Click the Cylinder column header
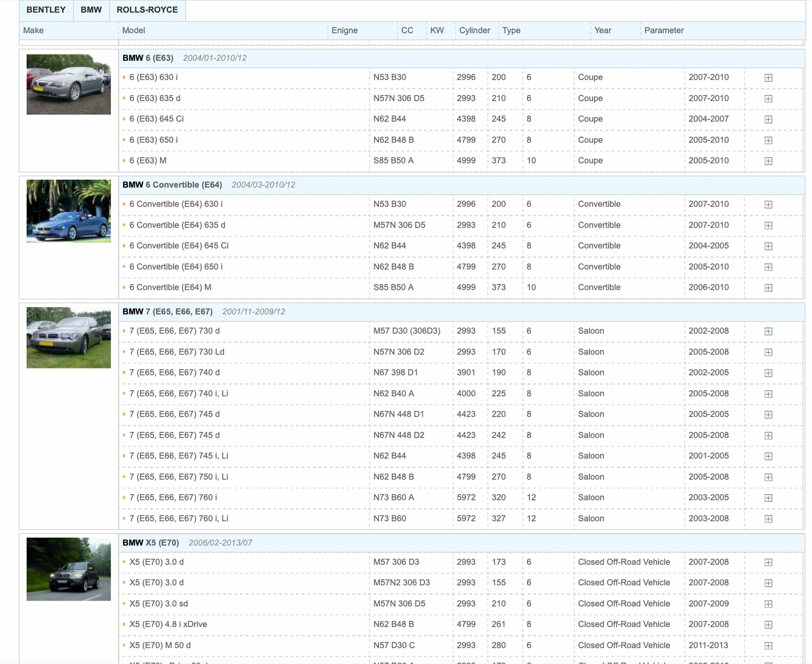812x664 pixels. point(474,30)
